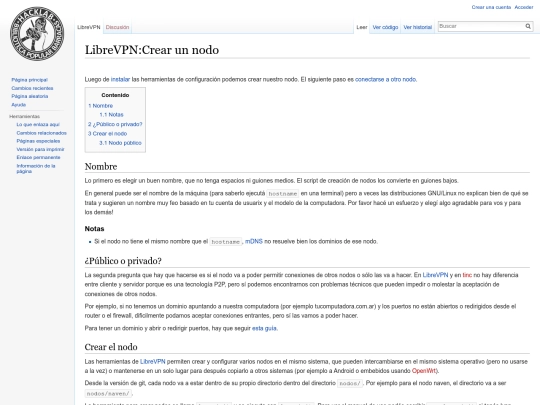This screenshot has height=405, width=540.
Task: Click the nodos/naven/ code snippet
Action: tap(108, 393)
